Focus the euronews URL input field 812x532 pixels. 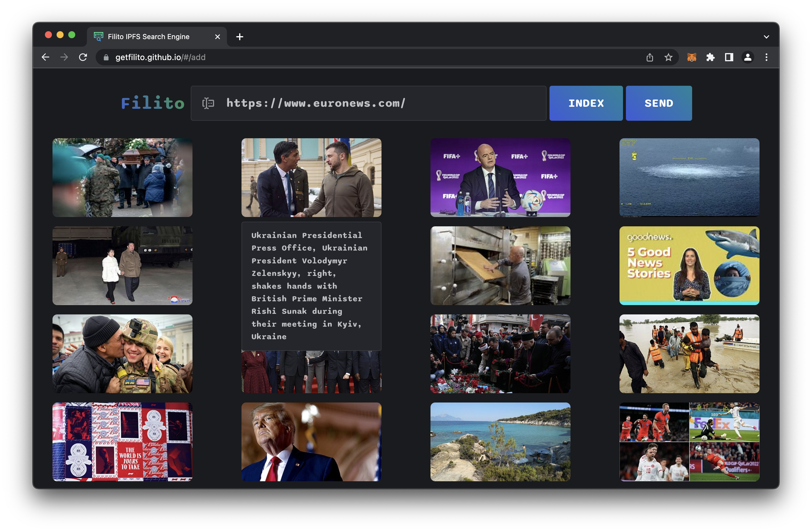coord(368,103)
